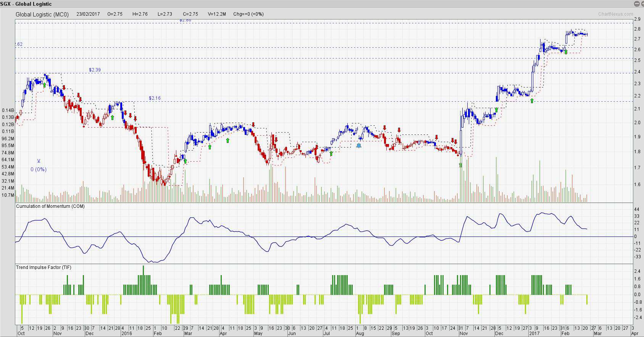Screen dimensions: 644x337
Task: Click the Chg=+0 (0%) change readout
Action: pyautogui.click(x=249, y=14)
